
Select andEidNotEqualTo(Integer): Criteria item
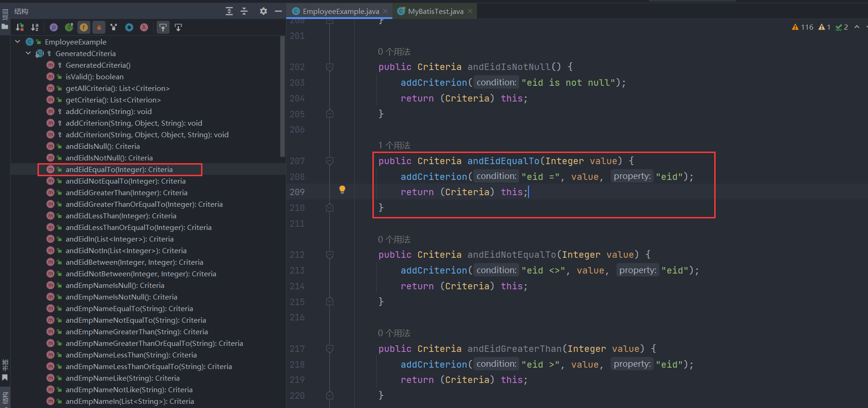point(126,181)
